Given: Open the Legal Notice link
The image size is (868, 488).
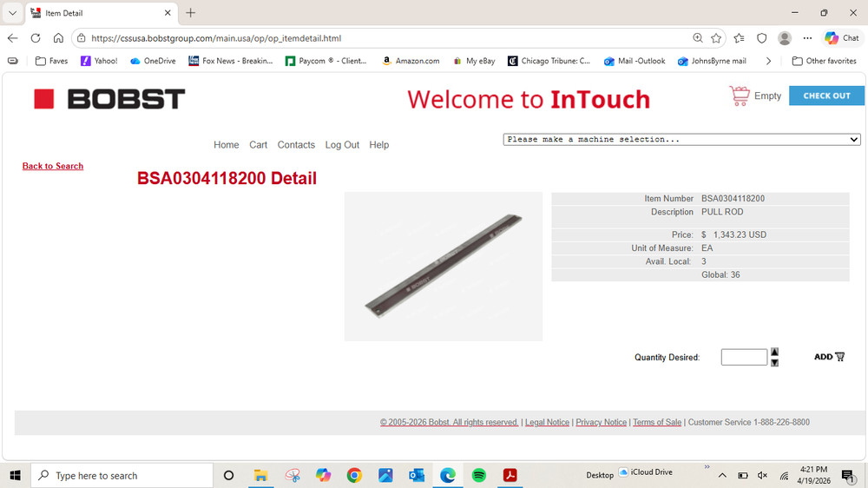Looking at the screenshot, I should (547, 422).
